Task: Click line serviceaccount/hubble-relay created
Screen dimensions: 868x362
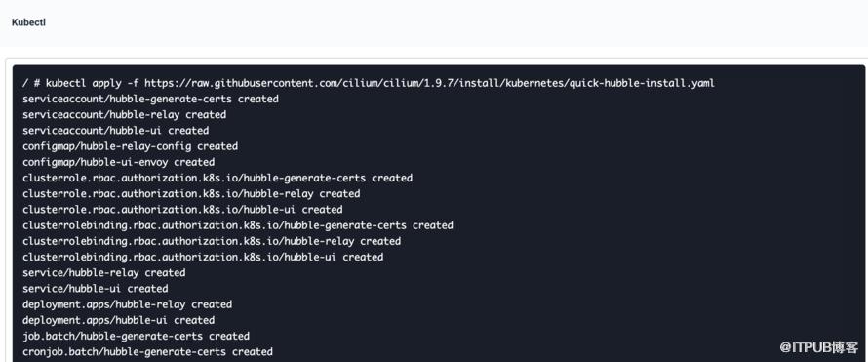Action: pyautogui.click(x=125, y=114)
